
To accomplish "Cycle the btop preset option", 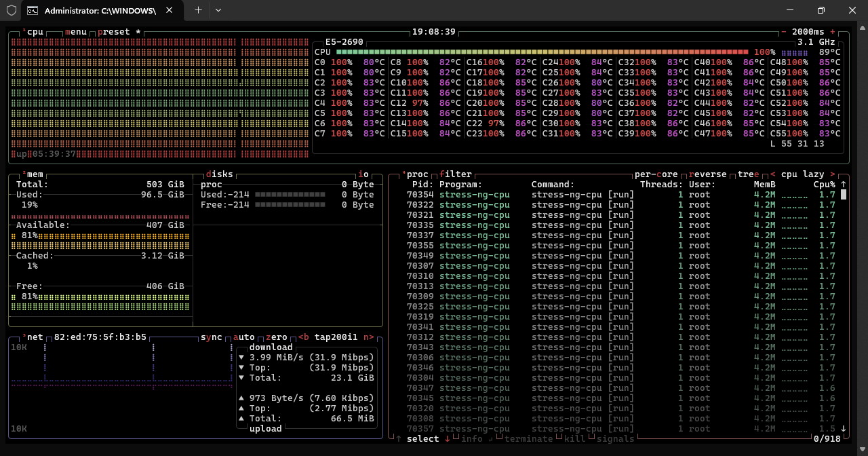I will [119, 32].
